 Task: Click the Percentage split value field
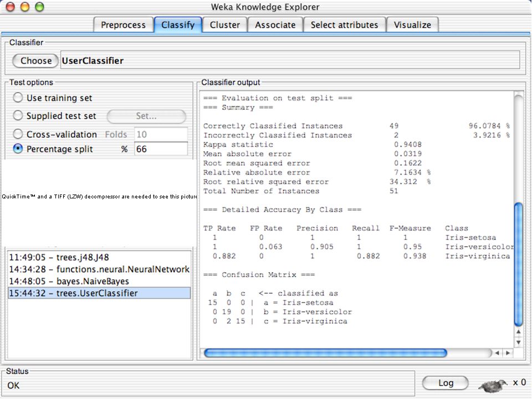[x=161, y=149]
